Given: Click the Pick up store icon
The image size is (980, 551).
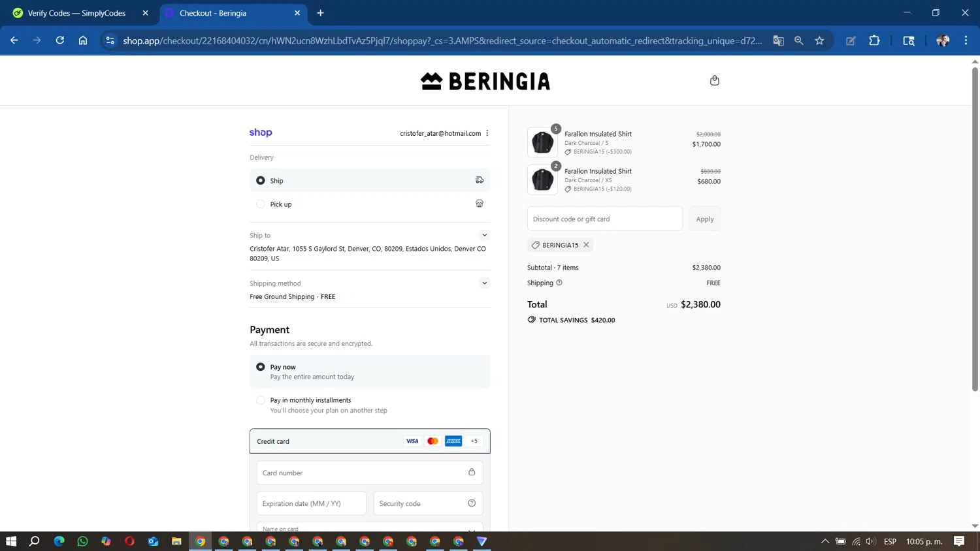Looking at the screenshot, I should click(480, 204).
